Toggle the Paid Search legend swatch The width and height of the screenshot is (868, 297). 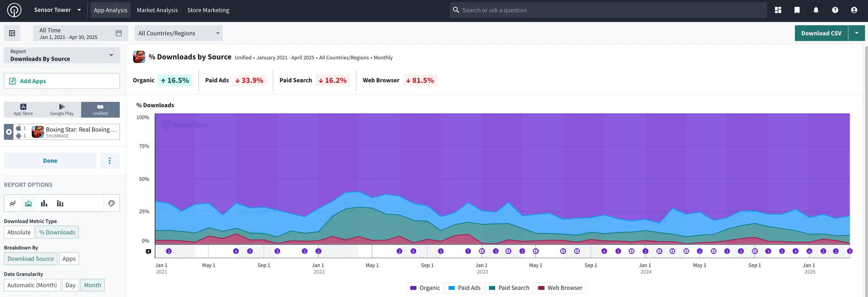pyautogui.click(x=492, y=288)
